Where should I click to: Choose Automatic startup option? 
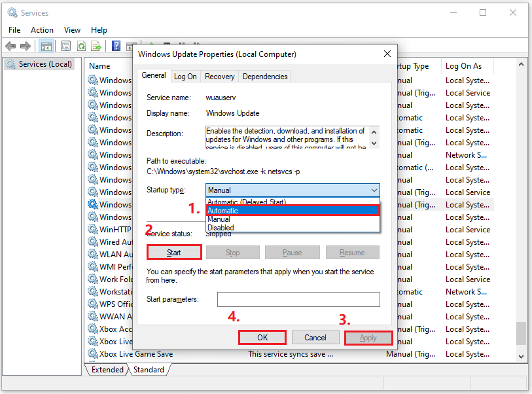pyautogui.click(x=293, y=210)
